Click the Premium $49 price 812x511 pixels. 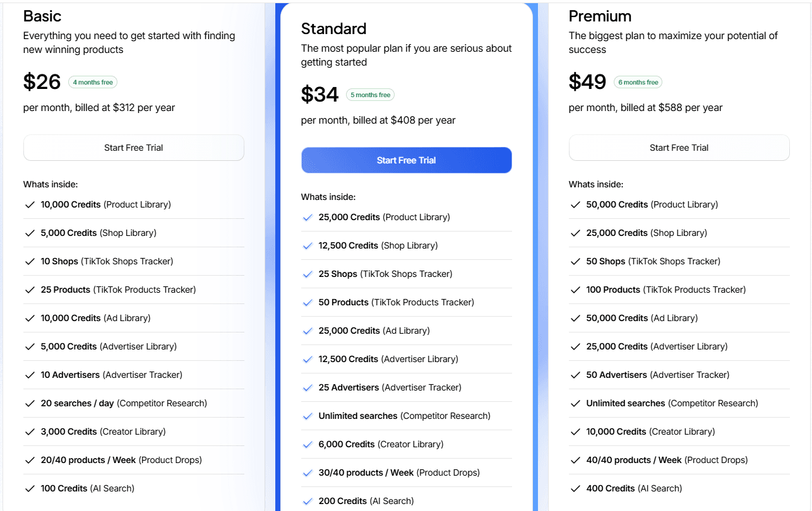click(587, 82)
